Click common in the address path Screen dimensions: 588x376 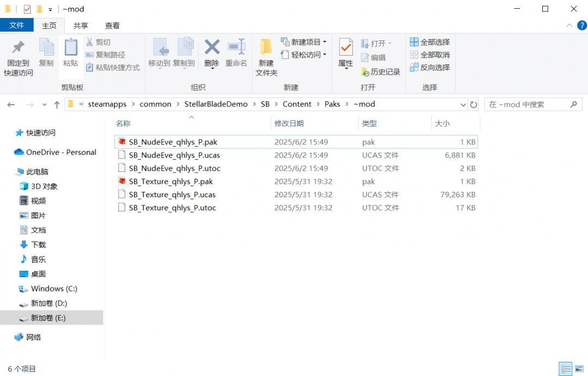pos(155,104)
